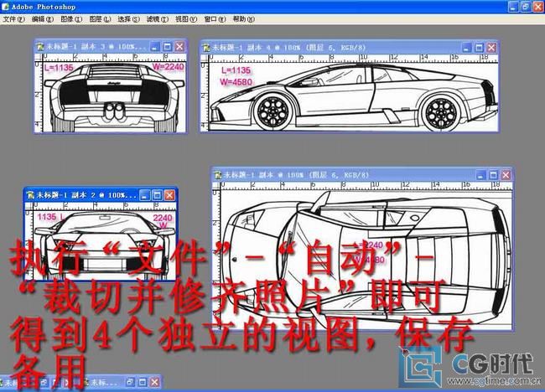
Task: Minimize the main Adobe Photoshop window
Action: [x=513, y=7]
